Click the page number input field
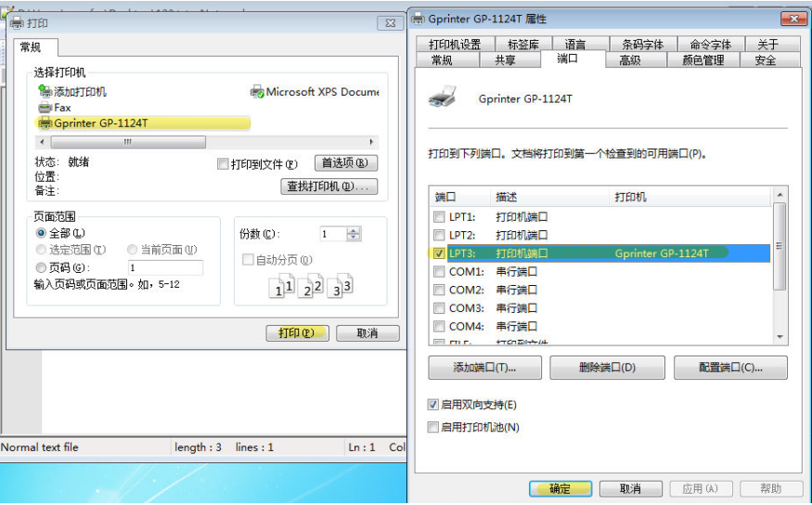 coord(165,267)
